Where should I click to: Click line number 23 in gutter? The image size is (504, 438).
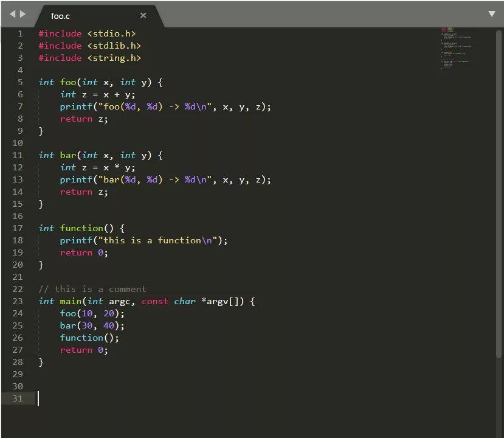18,301
